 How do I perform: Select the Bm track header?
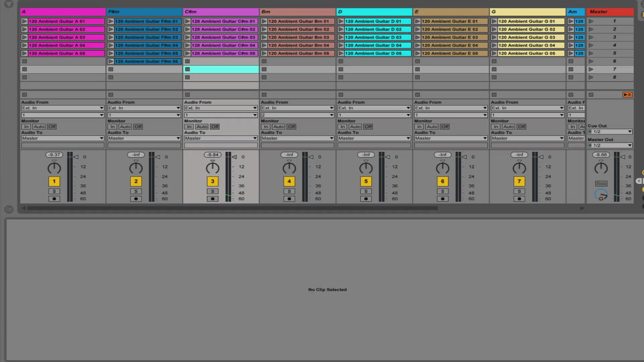pos(297,11)
